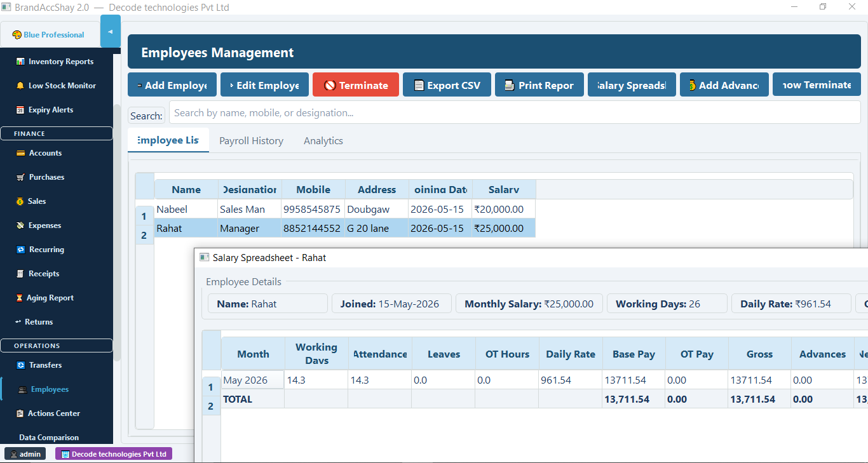
Task: Click the Add Advance button
Action: pos(724,85)
